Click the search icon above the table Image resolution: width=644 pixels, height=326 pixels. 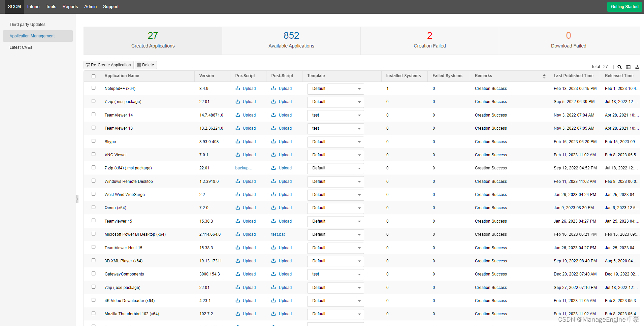coord(619,67)
